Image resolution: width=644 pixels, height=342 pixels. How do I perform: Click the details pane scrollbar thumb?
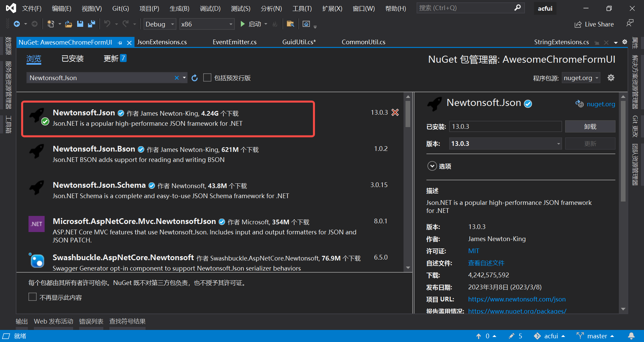click(x=623, y=151)
